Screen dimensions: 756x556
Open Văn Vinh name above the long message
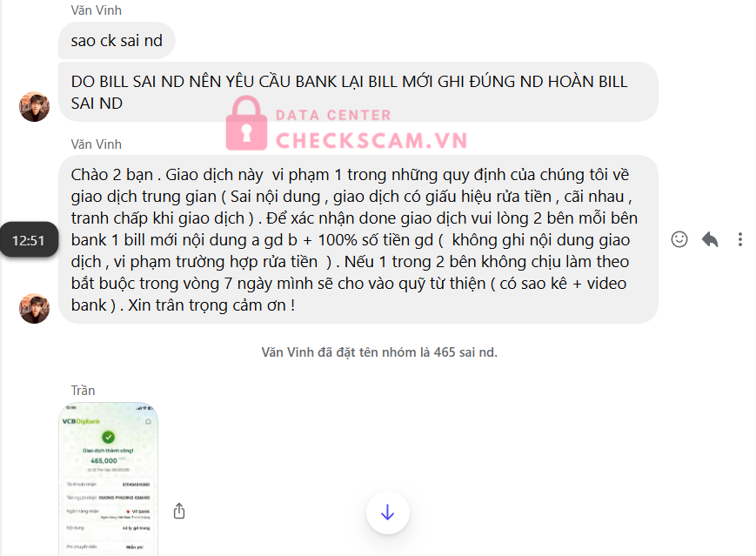coord(96,144)
